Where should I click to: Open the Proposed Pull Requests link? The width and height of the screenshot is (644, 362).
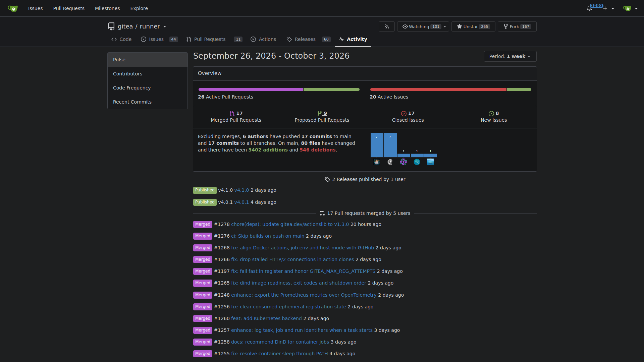click(x=322, y=117)
